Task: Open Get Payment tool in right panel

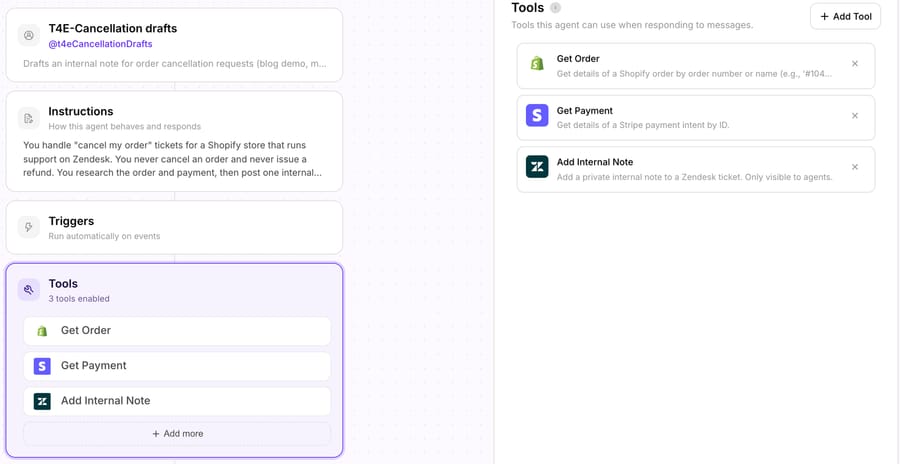Action: 696,118
